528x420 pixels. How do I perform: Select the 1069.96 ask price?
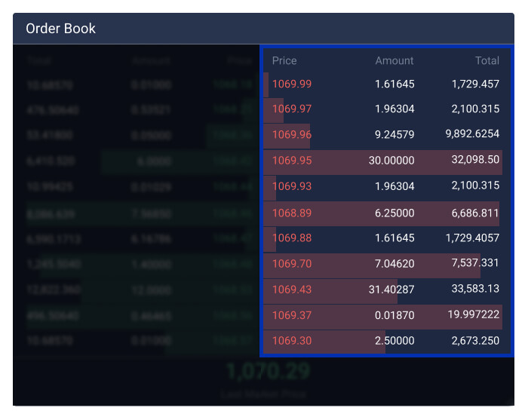(x=292, y=135)
